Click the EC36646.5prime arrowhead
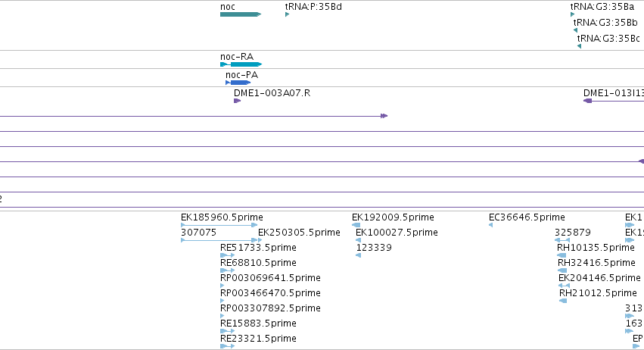This screenshot has height=350, width=644. 491,225
